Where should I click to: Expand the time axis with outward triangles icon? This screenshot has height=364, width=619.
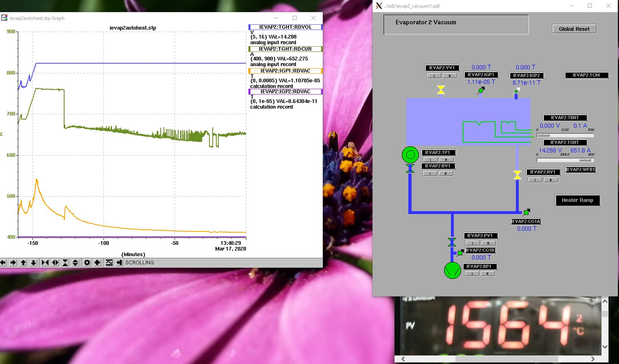coord(55,263)
